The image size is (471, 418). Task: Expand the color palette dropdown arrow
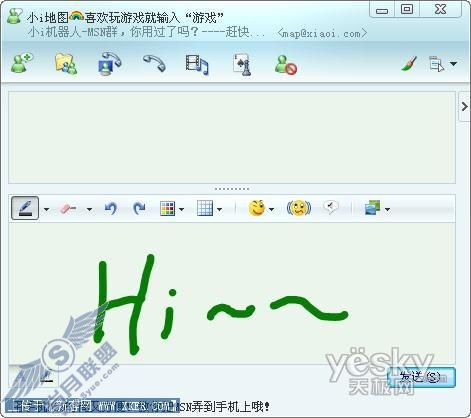181,209
